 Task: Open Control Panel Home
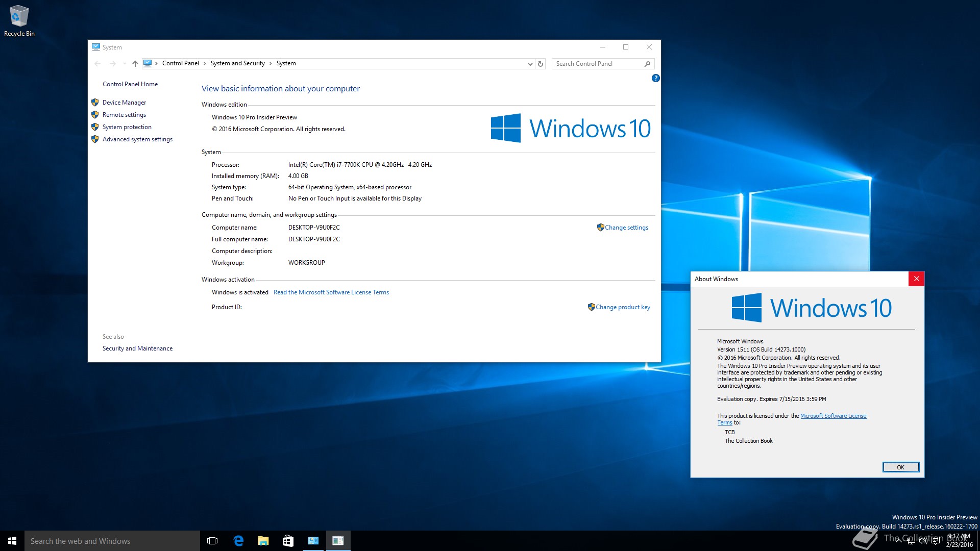[x=130, y=84]
